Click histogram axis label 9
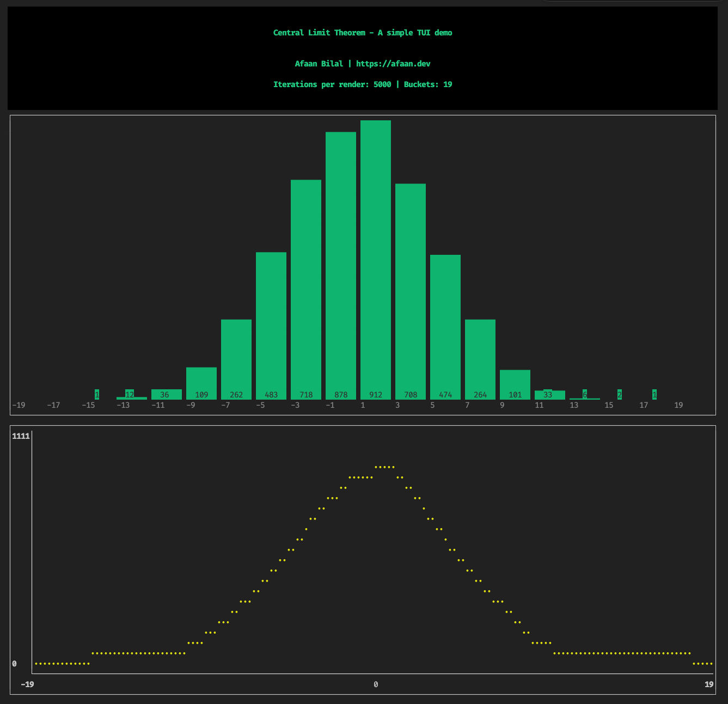The width and height of the screenshot is (728, 704). [x=502, y=405]
